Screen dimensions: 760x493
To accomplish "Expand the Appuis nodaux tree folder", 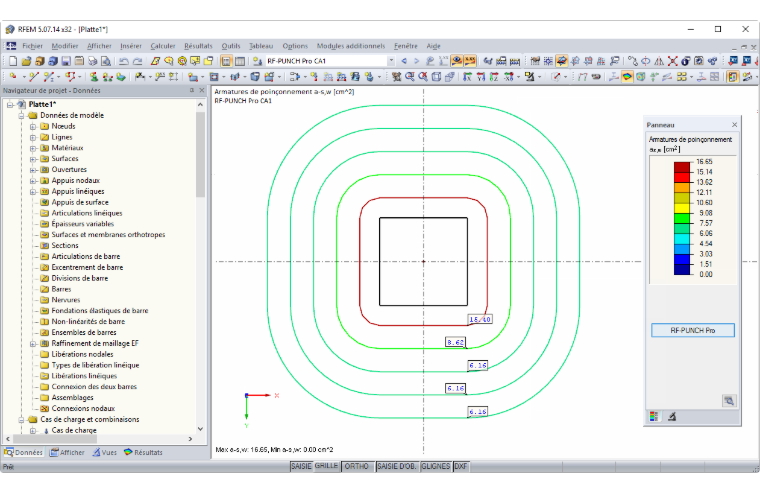I will click(33, 181).
